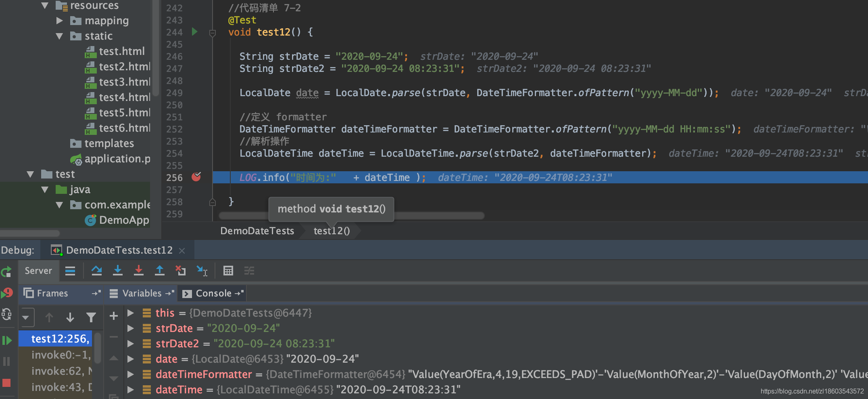Collapse the static folder
868x399 pixels.
click(59, 36)
